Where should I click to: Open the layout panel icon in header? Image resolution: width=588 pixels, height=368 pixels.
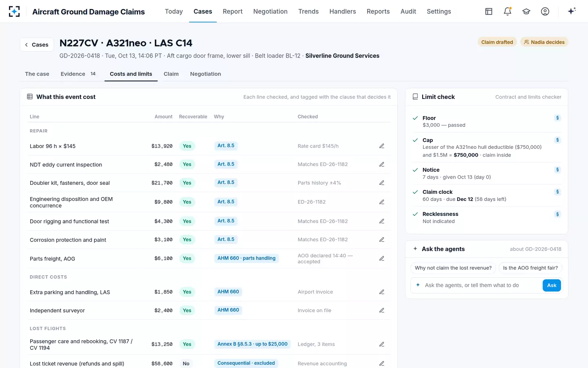pyautogui.click(x=489, y=11)
